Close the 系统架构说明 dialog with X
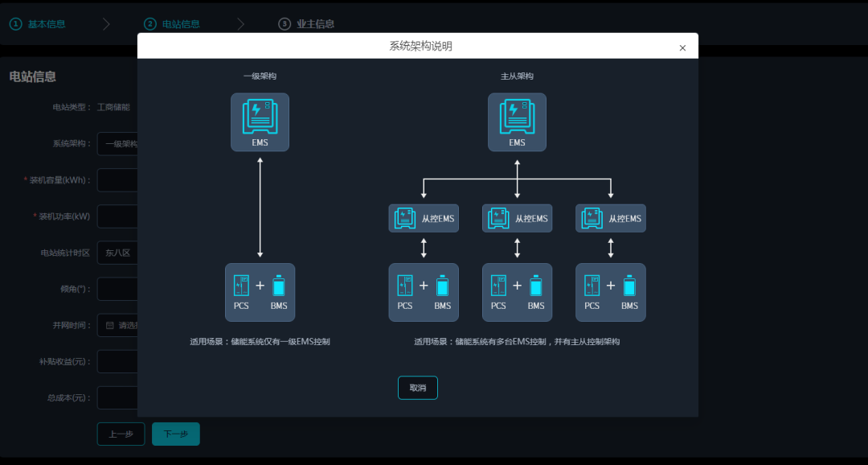 (x=682, y=48)
